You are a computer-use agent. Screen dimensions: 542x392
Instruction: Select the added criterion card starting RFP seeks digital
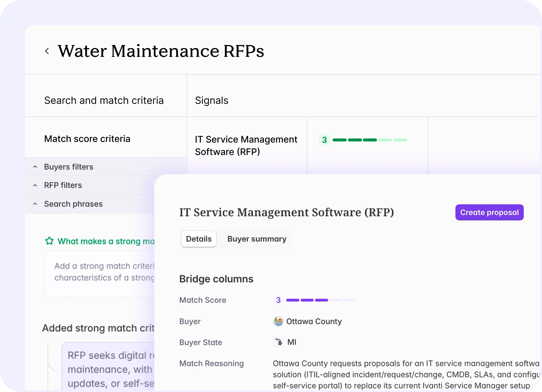click(x=108, y=366)
